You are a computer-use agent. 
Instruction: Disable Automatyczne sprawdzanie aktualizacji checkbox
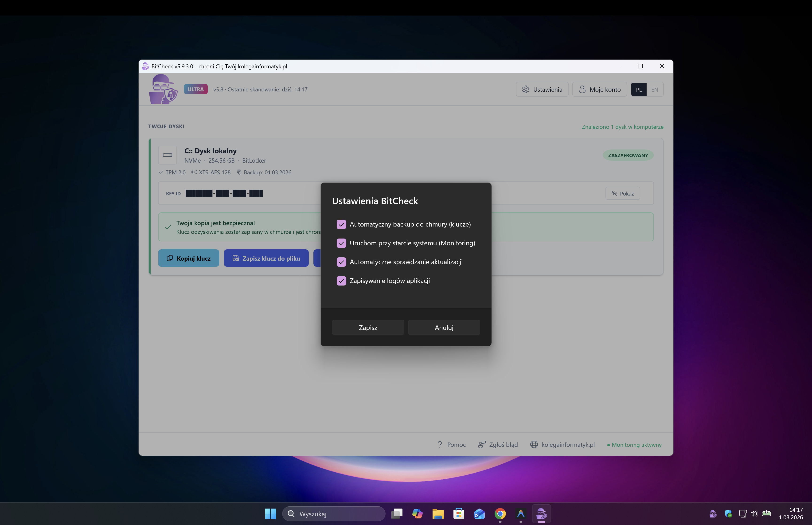point(341,262)
